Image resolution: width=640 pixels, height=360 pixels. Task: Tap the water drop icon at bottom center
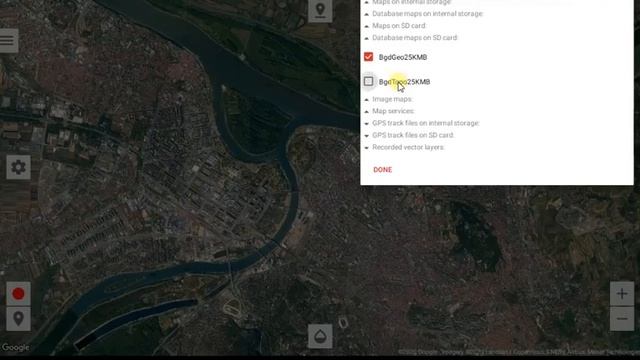320,336
